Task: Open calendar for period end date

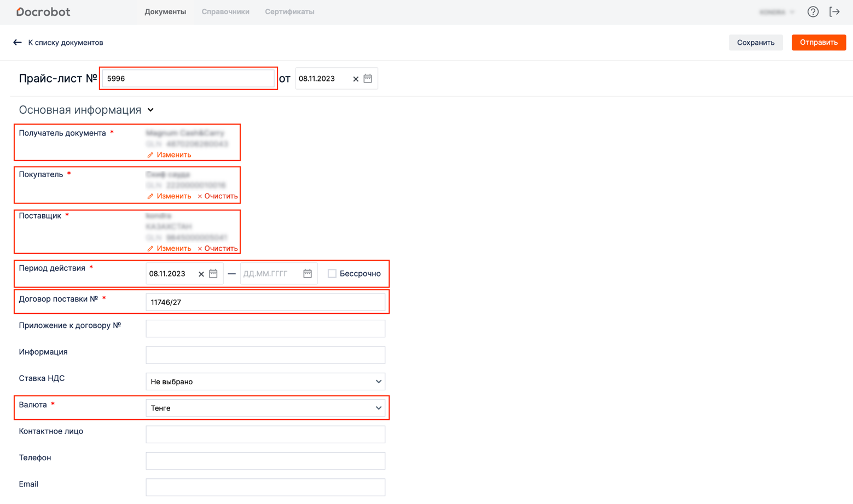Action: pos(307,274)
